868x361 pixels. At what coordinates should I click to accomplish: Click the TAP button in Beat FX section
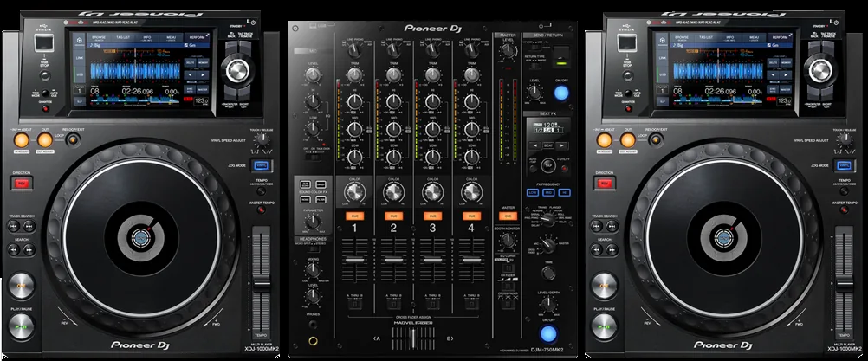[x=547, y=164]
